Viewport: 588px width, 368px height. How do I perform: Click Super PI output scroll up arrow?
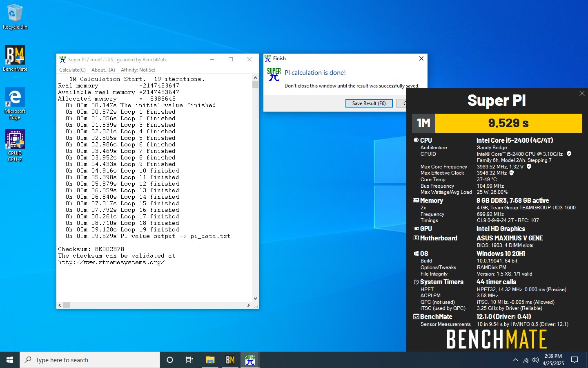[255, 78]
